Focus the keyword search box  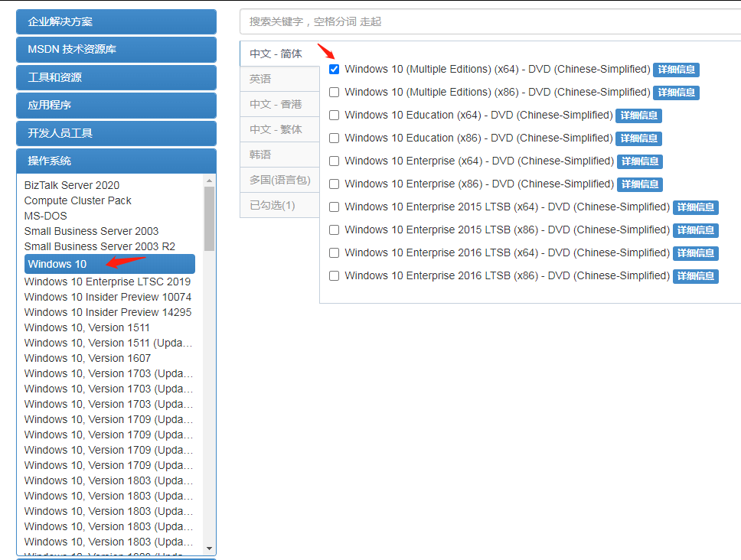pyautogui.click(x=490, y=21)
